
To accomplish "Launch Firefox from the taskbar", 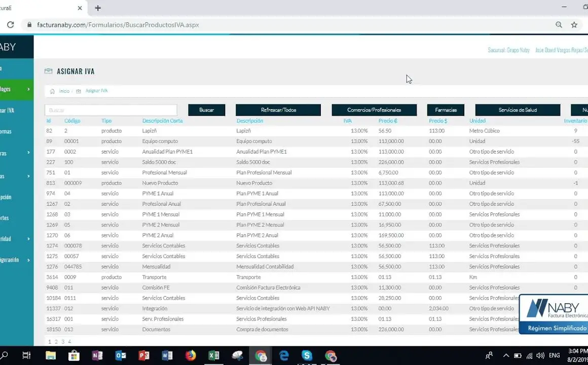I will click(x=191, y=356).
